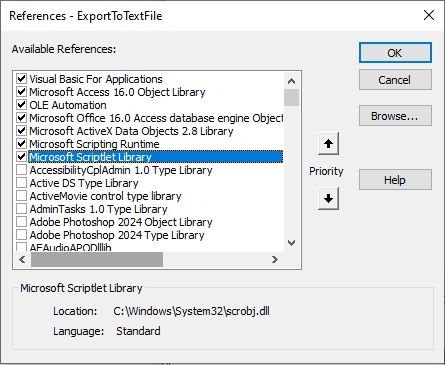Viewport: 445px width, 365px height.
Task: Uncheck Visual Basic For Applications reference
Action: pos(22,79)
